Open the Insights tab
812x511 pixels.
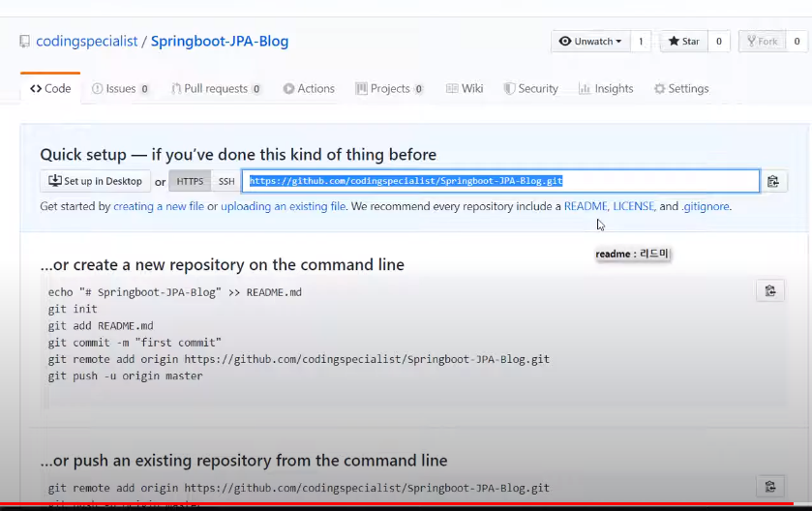click(x=606, y=88)
